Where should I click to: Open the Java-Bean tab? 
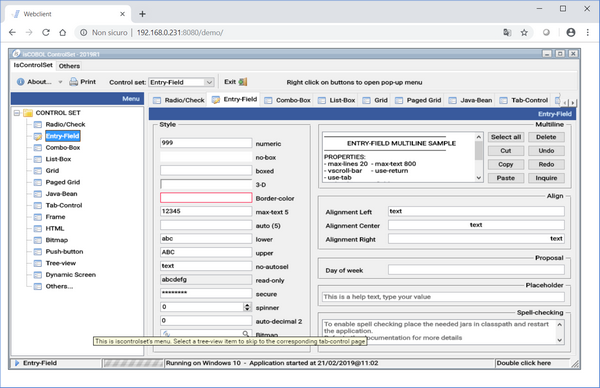tap(470, 100)
